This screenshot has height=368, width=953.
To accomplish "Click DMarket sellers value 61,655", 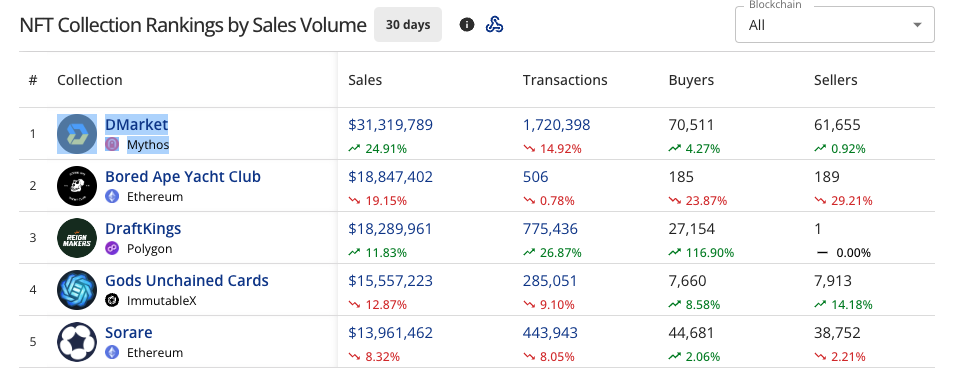I will (x=837, y=125).
